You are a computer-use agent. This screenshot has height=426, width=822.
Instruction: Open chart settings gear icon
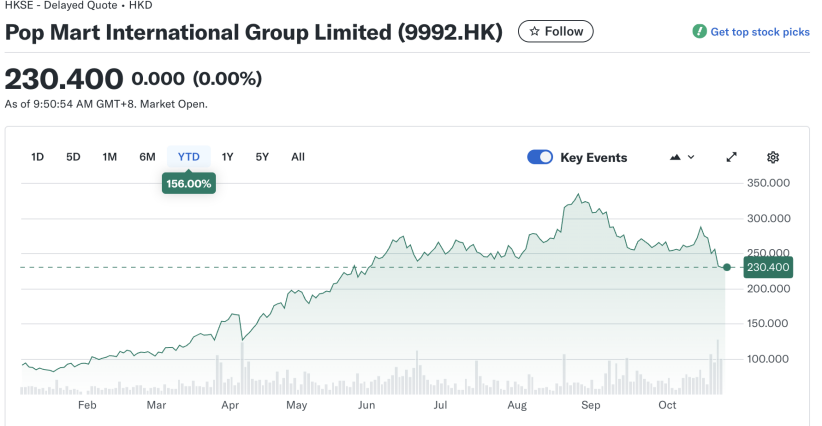tap(772, 157)
